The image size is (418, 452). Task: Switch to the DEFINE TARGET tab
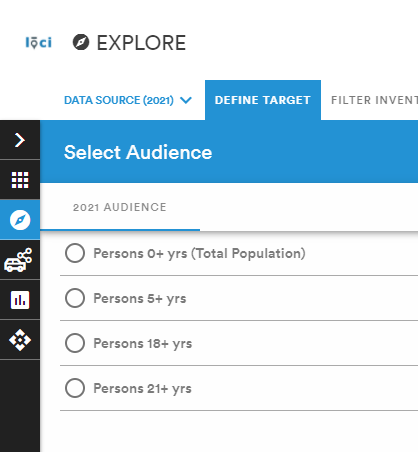click(x=263, y=100)
